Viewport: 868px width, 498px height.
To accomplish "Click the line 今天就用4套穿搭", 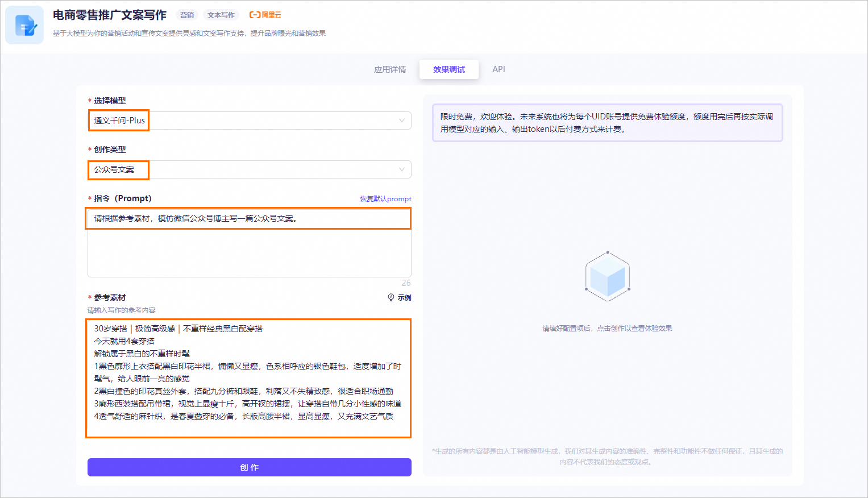I will pos(124,341).
